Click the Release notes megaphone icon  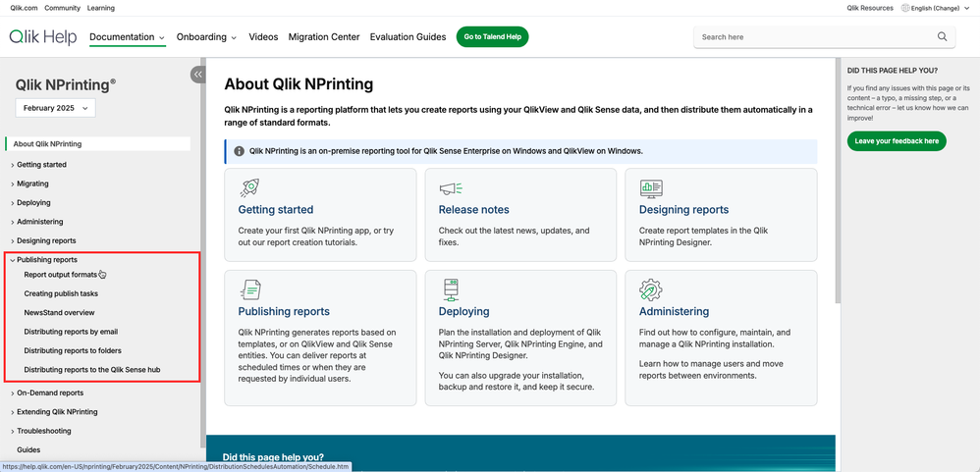tap(450, 187)
